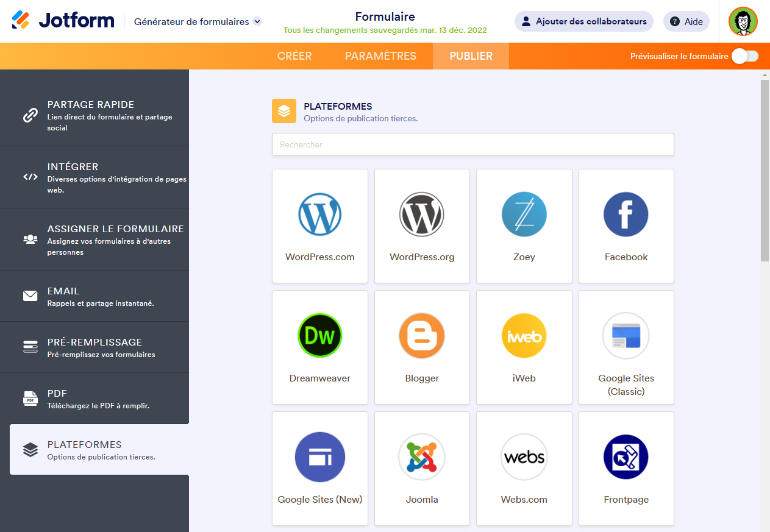Select the Zoey platform icon
The width and height of the screenshot is (770, 532).
pos(524,215)
